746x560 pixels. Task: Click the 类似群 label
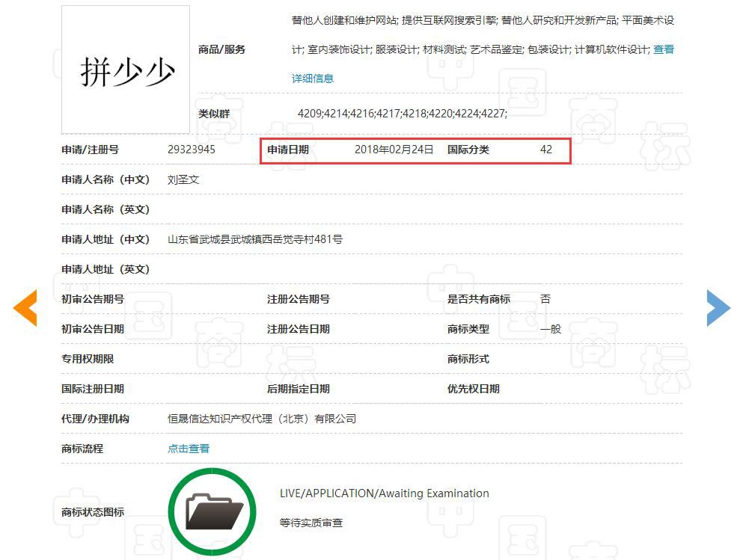click(214, 114)
